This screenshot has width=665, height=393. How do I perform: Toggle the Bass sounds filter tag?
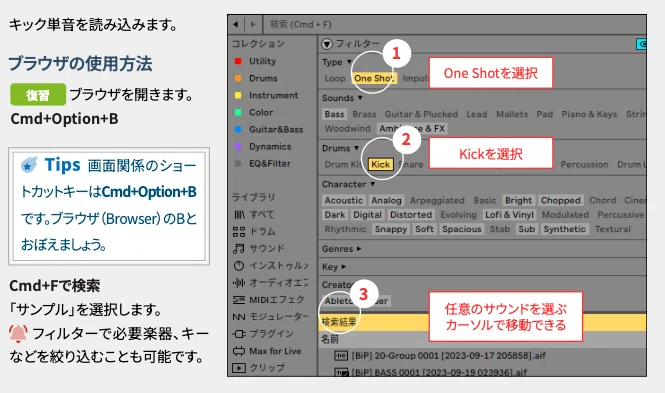[x=335, y=114]
